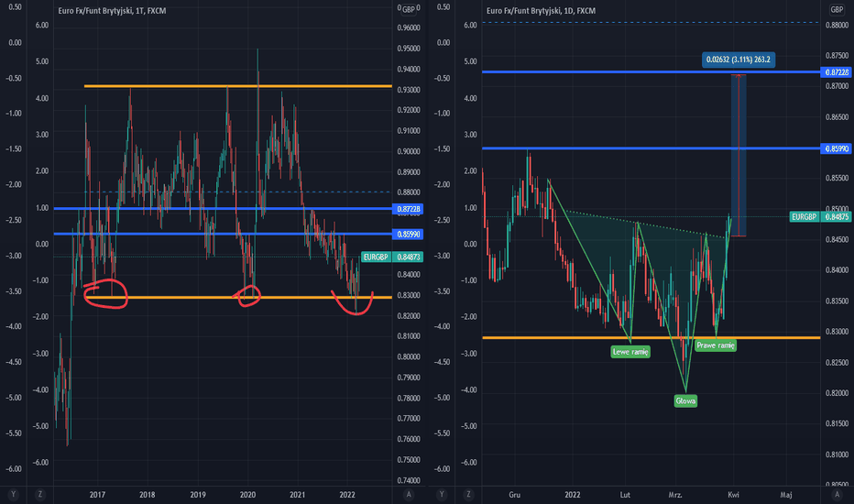Click the EURGBP 0.84873 price tag on the left chart

[392, 257]
